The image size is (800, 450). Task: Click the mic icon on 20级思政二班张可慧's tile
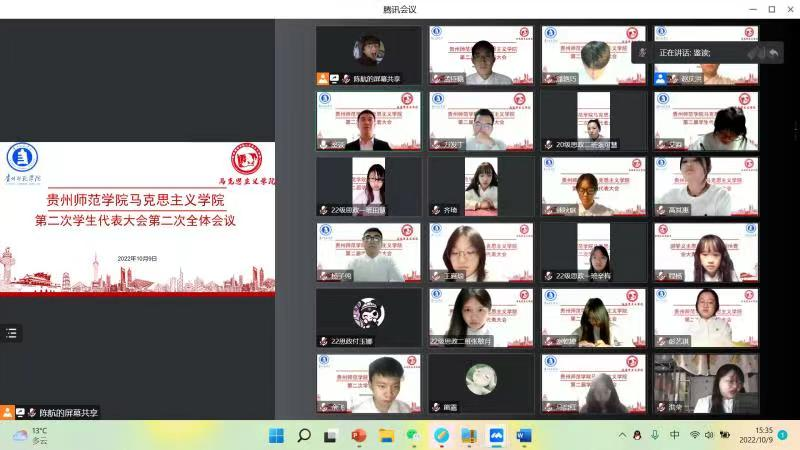point(548,144)
